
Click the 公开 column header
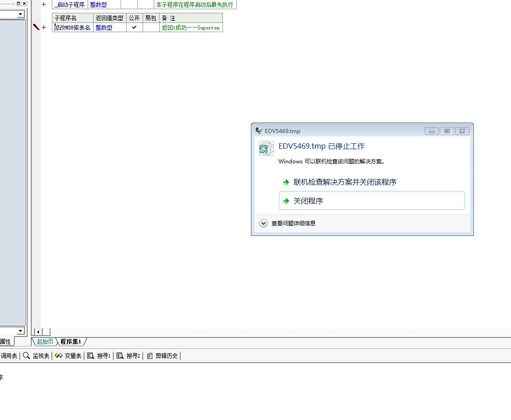[134, 18]
